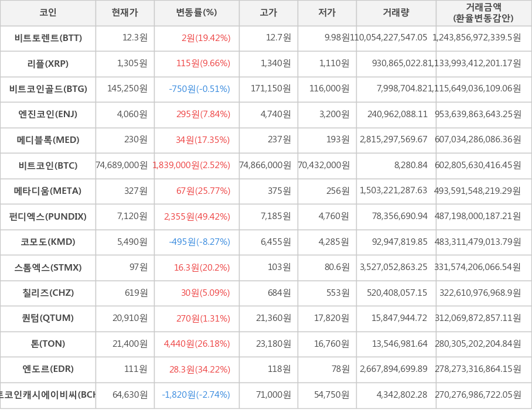Select the 거래량 column header
This screenshot has width=532, height=410.
(396, 13)
